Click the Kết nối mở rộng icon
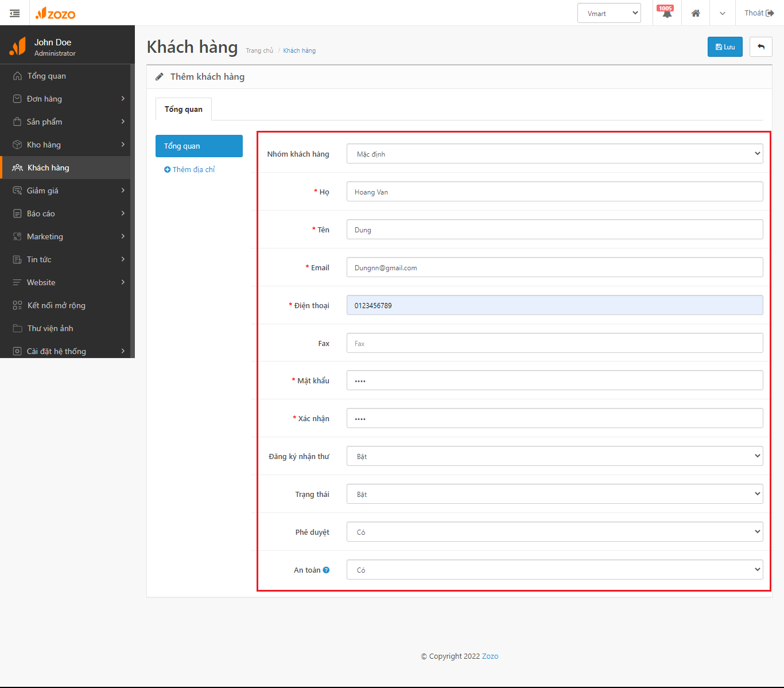 [x=17, y=305]
